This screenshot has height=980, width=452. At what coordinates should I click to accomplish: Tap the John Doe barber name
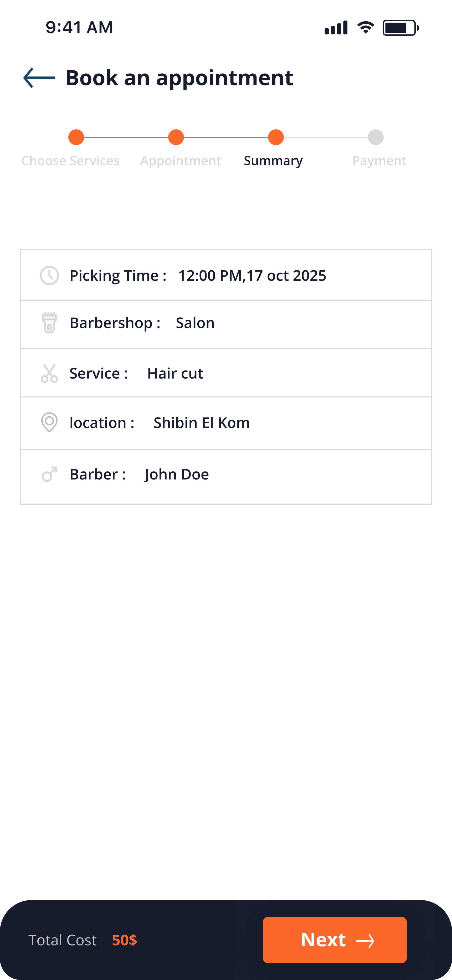pyautogui.click(x=177, y=474)
